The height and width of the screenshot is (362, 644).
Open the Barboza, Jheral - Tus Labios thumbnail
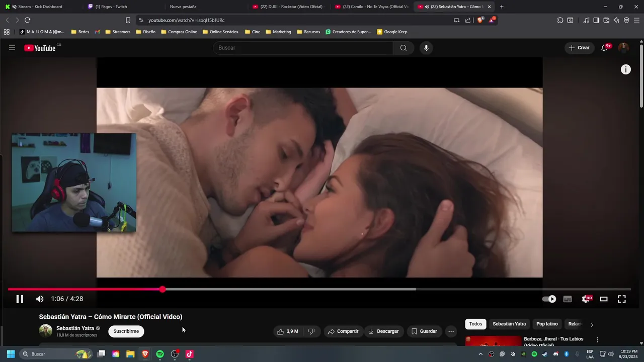(x=494, y=341)
